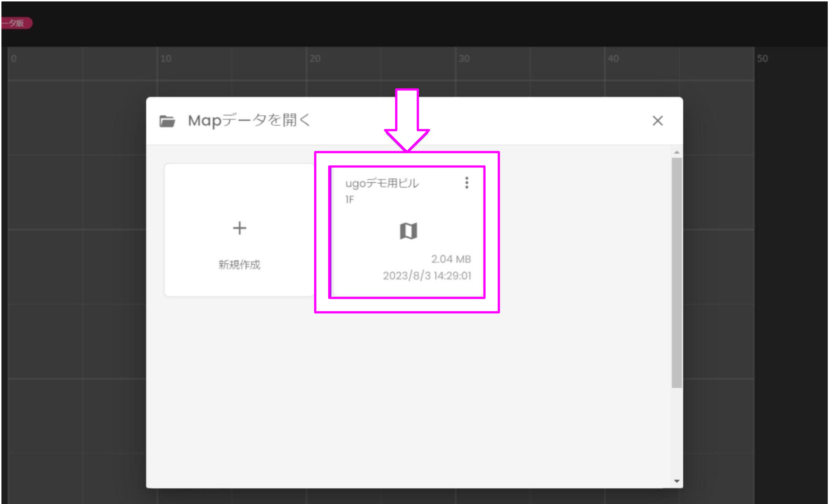Click the scrollbar up arrow

click(x=677, y=153)
